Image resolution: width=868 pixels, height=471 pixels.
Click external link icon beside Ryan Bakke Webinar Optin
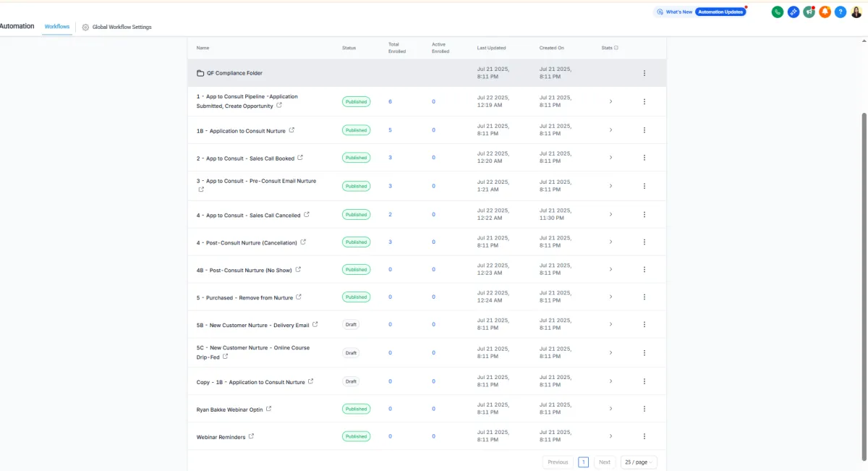click(269, 409)
